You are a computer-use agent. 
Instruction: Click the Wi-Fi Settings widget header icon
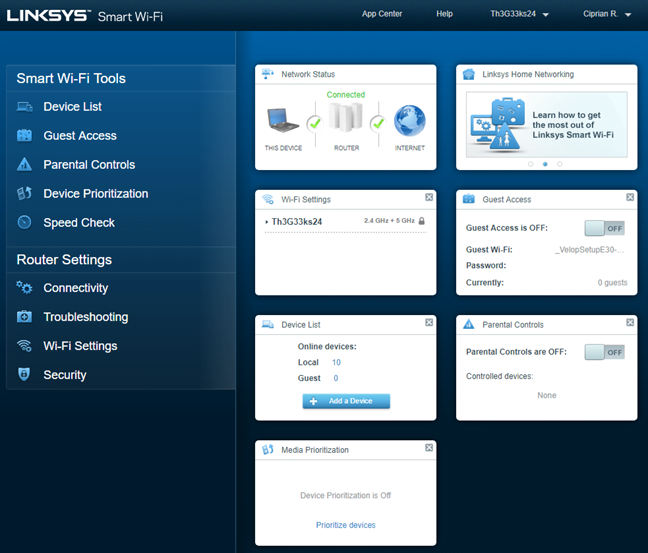[x=268, y=199]
